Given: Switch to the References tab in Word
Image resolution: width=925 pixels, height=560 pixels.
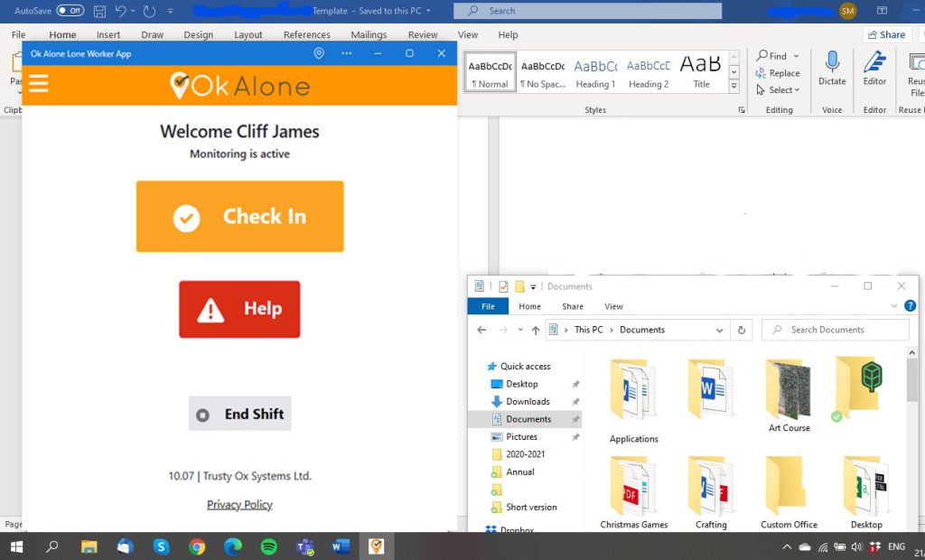Looking at the screenshot, I should [x=307, y=35].
